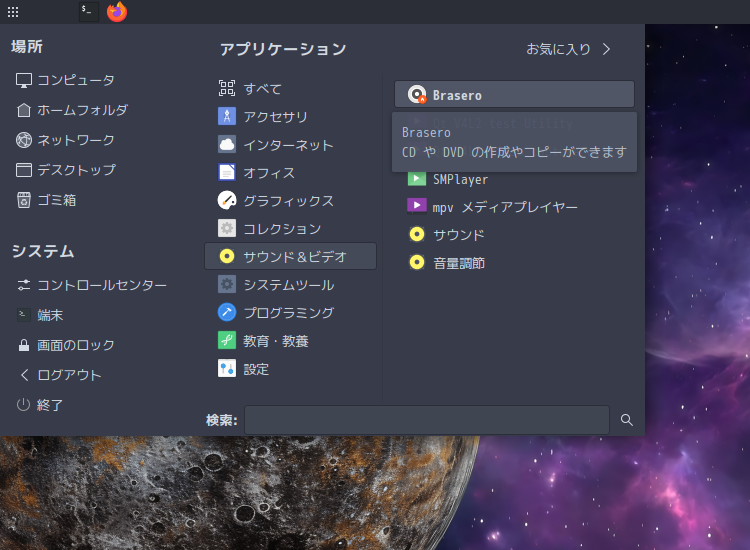Click ホームフォルダ label text

pos(83,110)
